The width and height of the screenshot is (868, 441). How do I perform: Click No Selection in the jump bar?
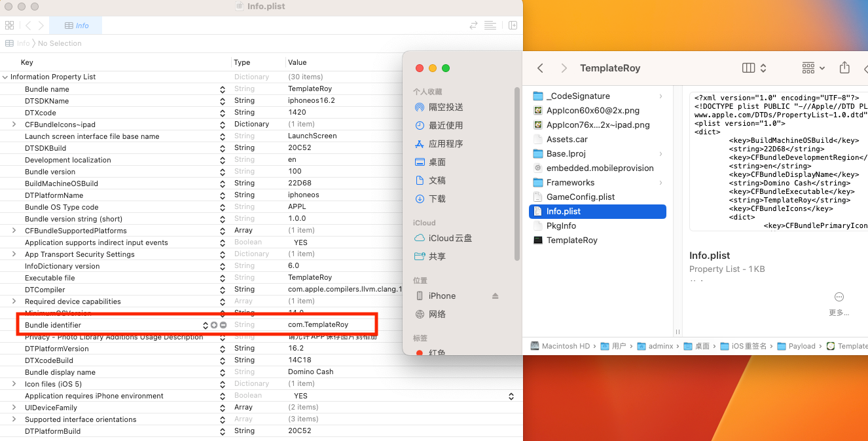click(60, 43)
